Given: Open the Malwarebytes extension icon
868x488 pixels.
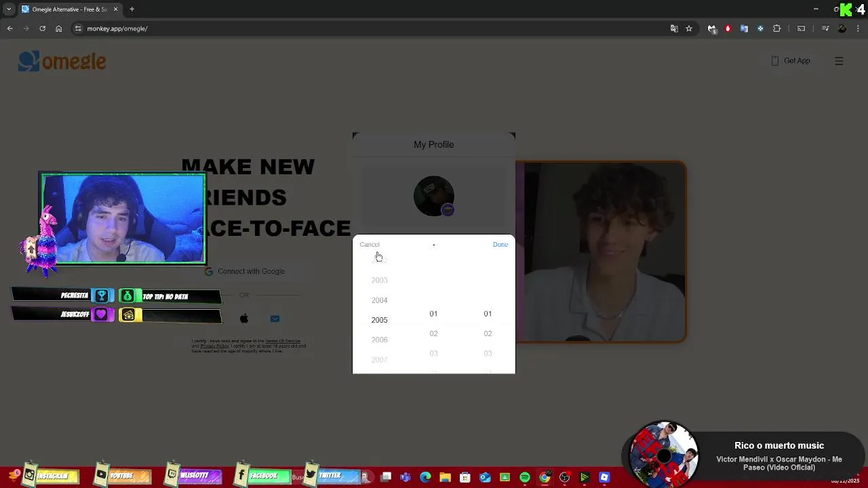Looking at the screenshot, I should (711, 28).
